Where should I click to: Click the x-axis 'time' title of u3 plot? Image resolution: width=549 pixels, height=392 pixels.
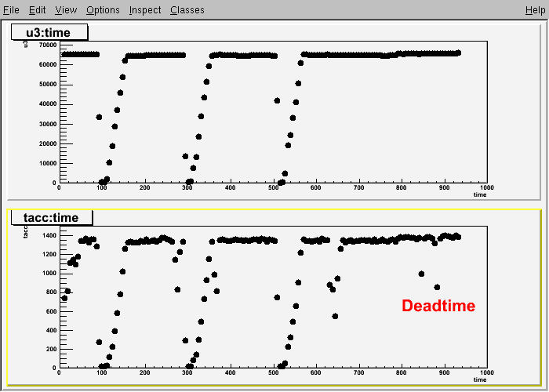[x=480, y=194]
